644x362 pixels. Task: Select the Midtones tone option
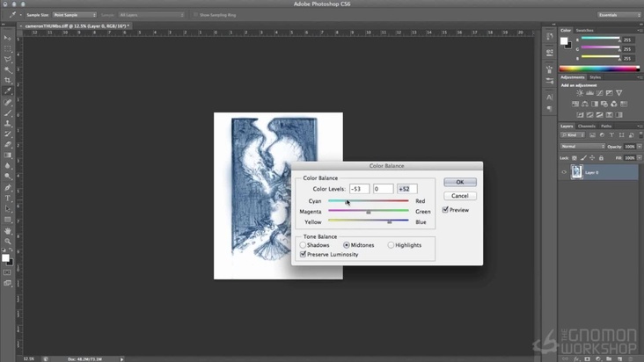pyautogui.click(x=347, y=245)
